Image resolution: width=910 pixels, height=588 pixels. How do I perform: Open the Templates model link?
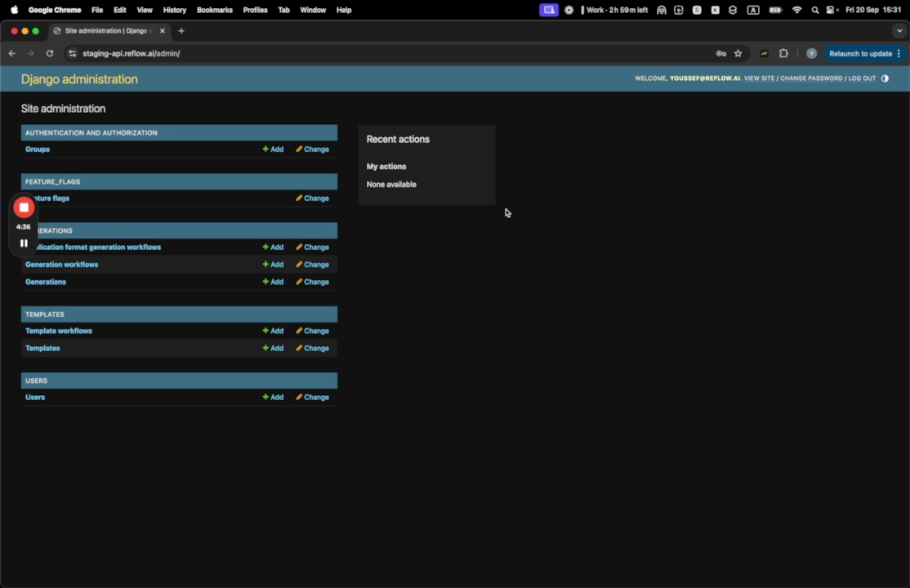[x=43, y=348]
